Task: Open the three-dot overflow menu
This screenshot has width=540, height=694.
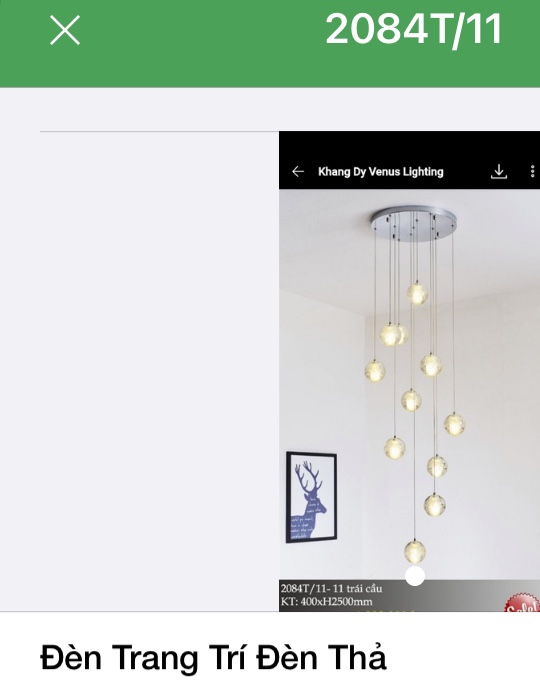Action: (x=532, y=171)
